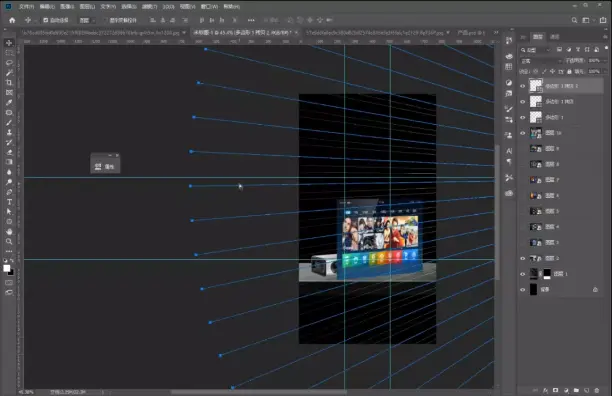612x396 pixels.
Task: Open the 文件 (File) menu
Action: pos(27,7)
